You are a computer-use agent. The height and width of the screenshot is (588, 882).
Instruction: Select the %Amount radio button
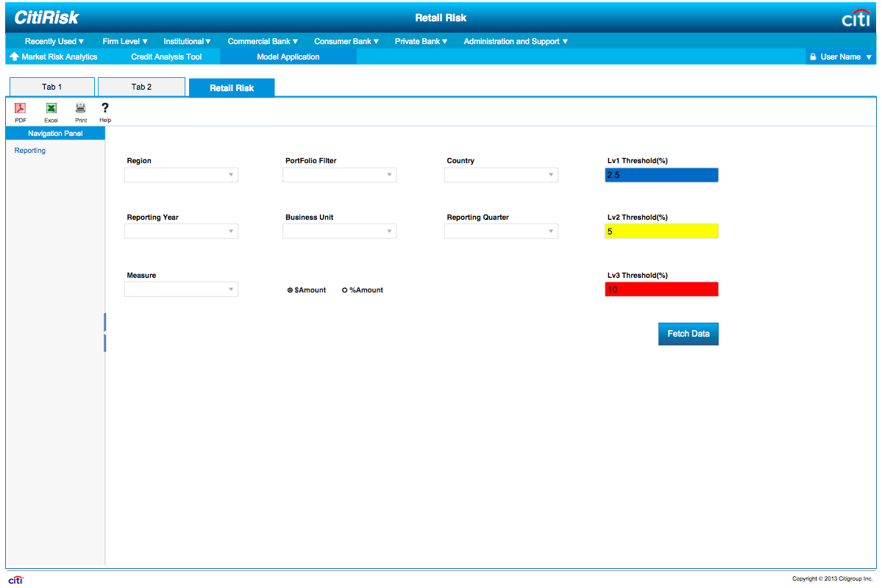pos(344,290)
